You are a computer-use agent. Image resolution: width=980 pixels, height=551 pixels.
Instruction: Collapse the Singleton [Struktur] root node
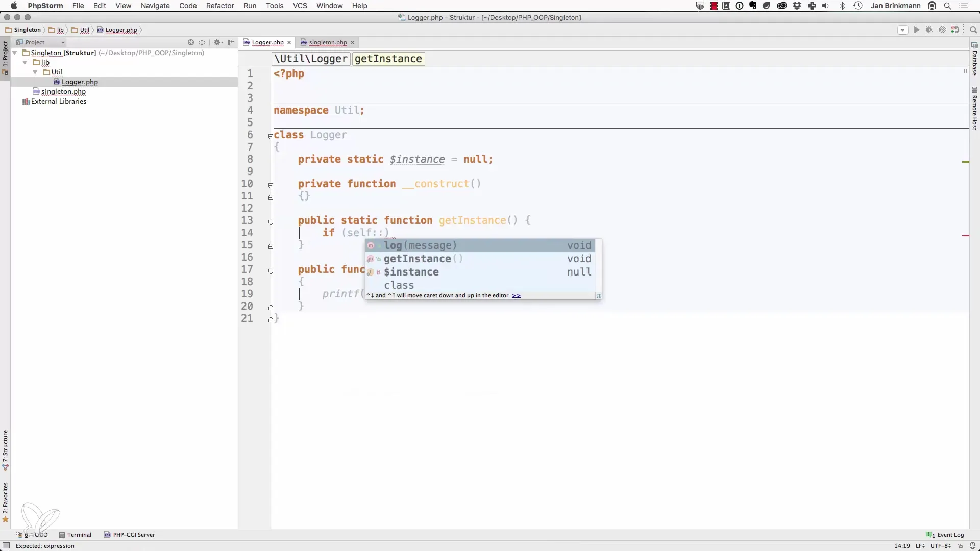click(15, 53)
